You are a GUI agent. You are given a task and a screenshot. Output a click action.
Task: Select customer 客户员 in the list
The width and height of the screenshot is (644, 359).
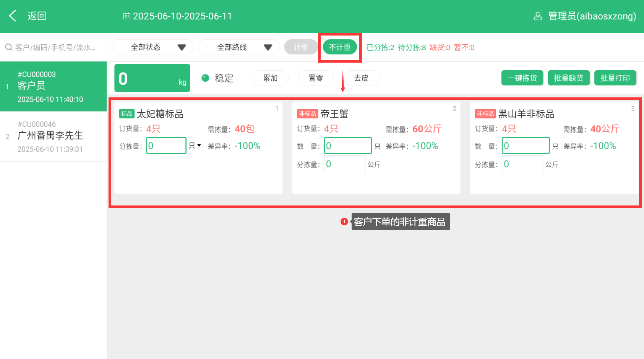tap(53, 87)
